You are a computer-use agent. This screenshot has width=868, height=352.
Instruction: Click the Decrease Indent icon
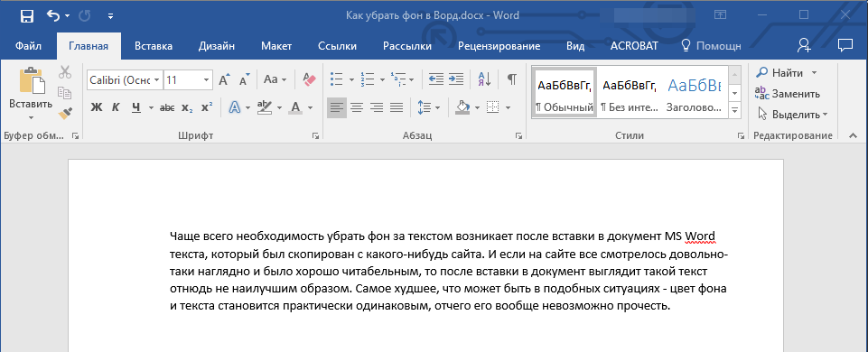(x=436, y=79)
